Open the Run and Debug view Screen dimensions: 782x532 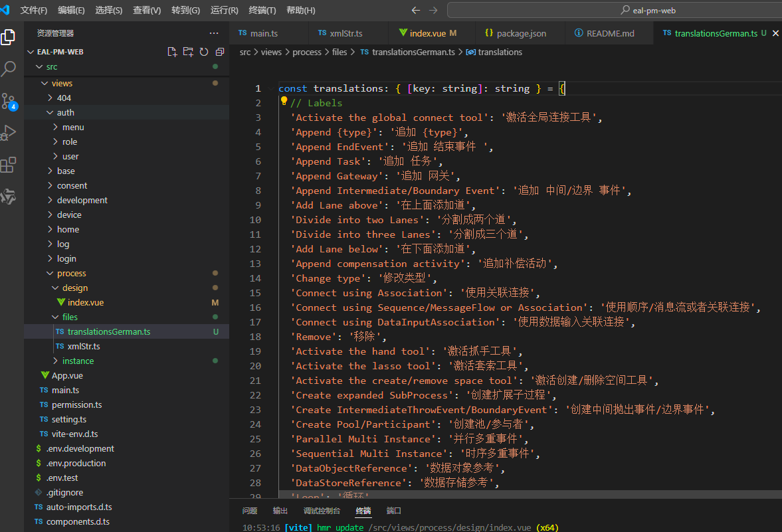[x=9, y=132]
